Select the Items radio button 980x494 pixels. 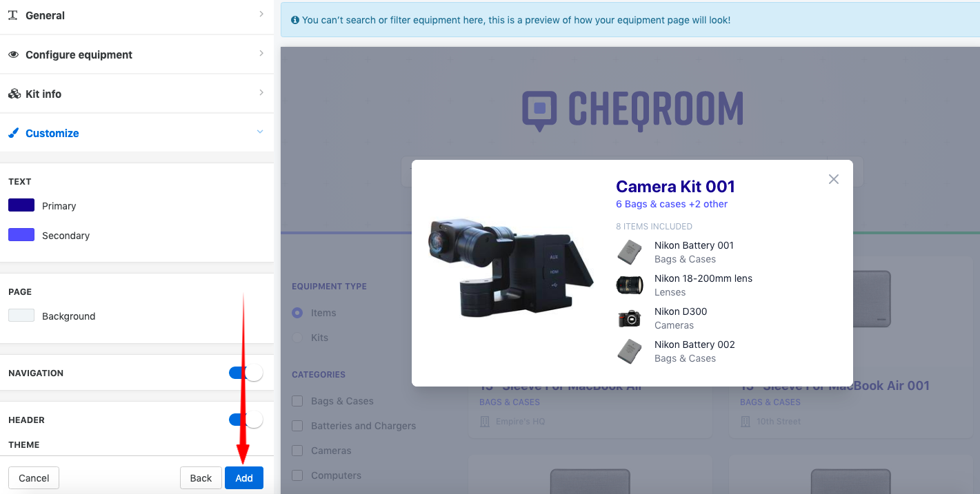(297, 313)
